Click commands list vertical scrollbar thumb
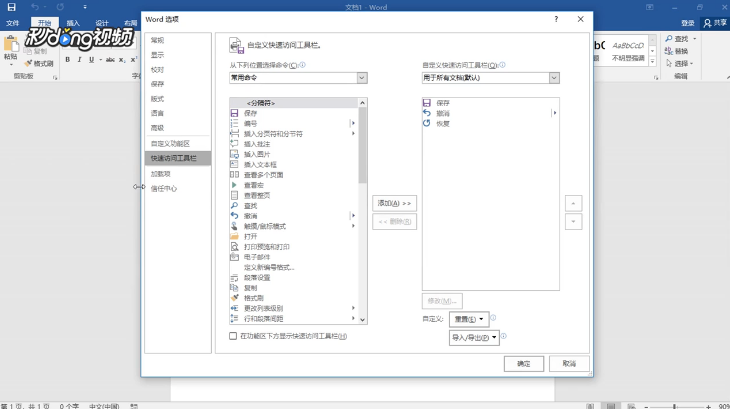 [x=362, y=145]
